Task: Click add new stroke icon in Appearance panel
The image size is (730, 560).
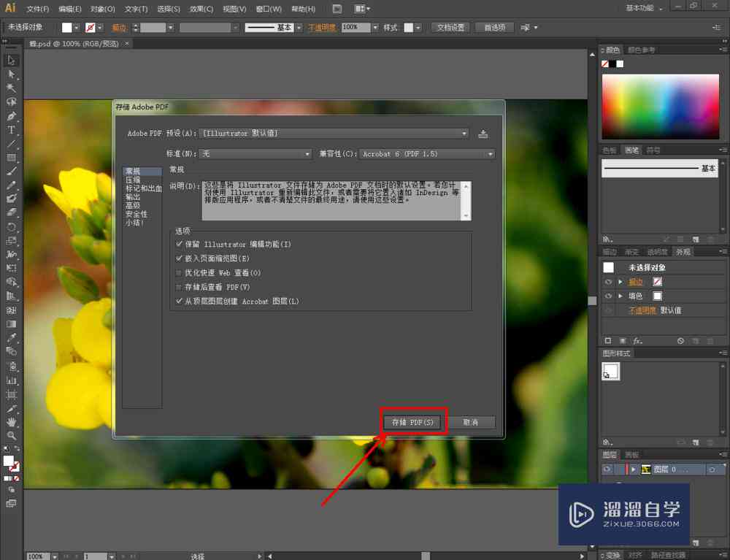Action: (607, 341)
